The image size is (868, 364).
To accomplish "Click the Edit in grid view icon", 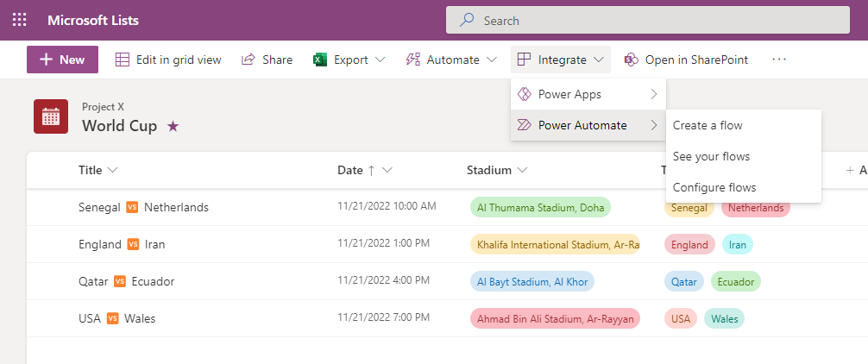I will (x=123, y=60).
